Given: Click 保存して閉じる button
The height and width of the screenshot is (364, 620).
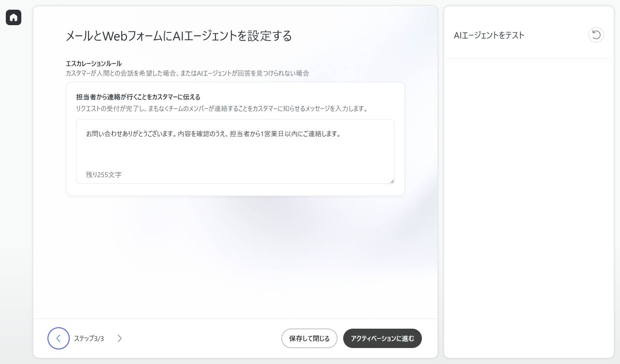Looking at the screenshot, I should (x=309, y=338).
